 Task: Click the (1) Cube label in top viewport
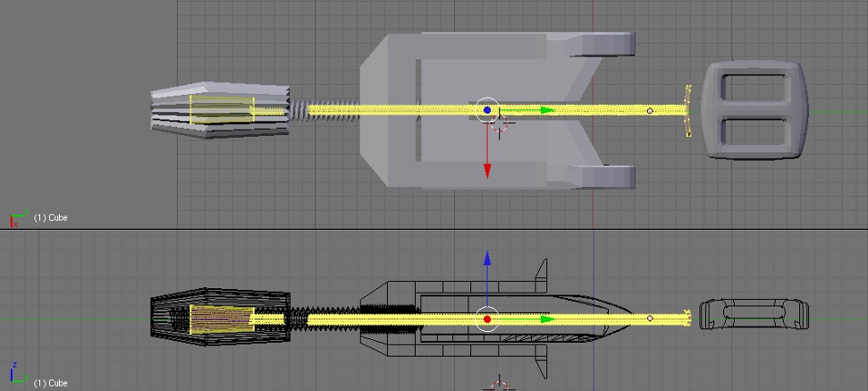click(x=50, y=217)
